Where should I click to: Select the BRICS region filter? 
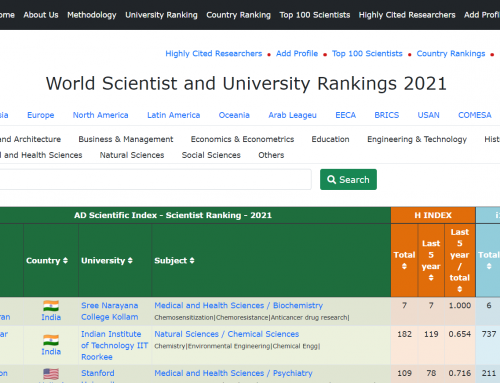tap(387, 115)
